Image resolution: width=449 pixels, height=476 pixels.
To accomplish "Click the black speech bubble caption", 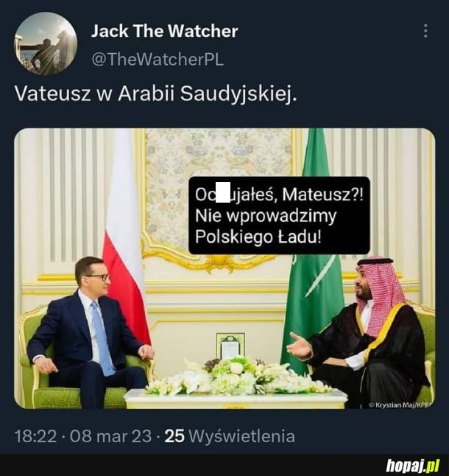I will pos(279,215).
